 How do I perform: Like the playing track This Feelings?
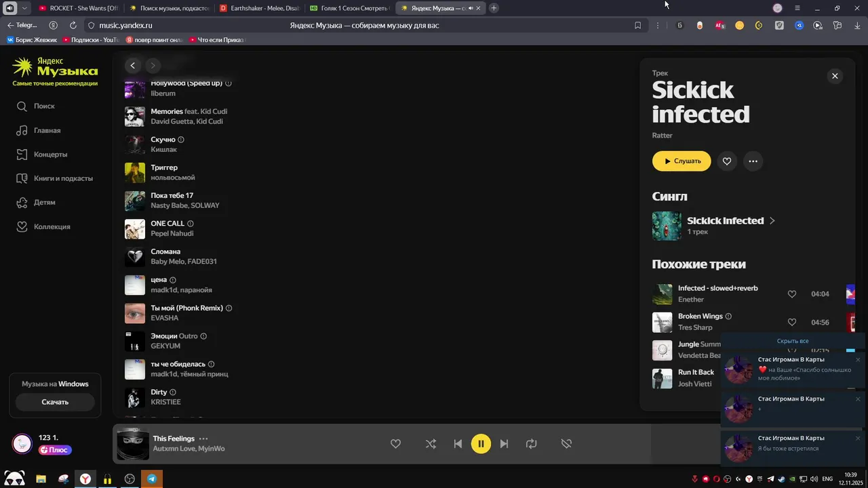pos(395,444)
